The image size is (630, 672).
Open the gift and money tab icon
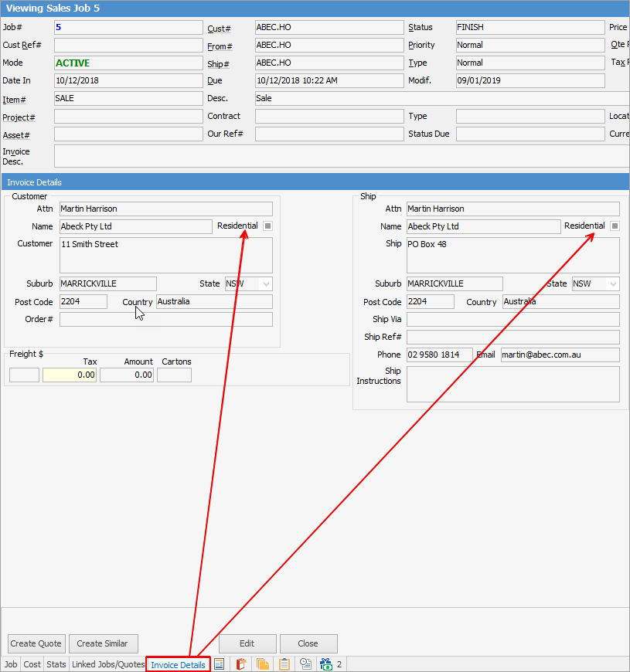(x=326, y=664)
